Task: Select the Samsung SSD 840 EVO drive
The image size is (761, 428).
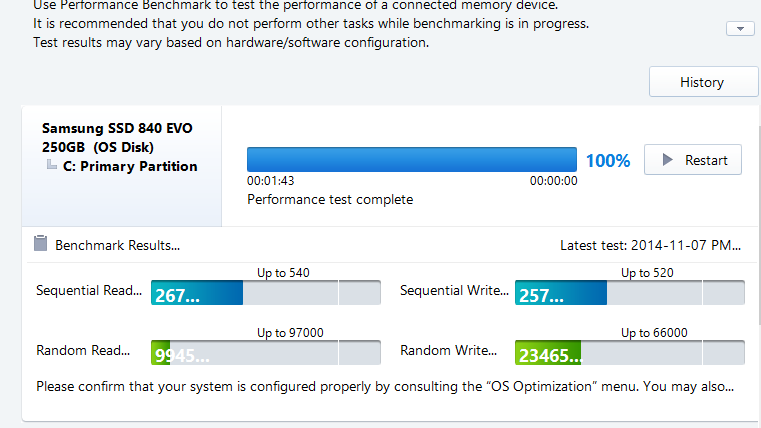Action: click(117, 137)
